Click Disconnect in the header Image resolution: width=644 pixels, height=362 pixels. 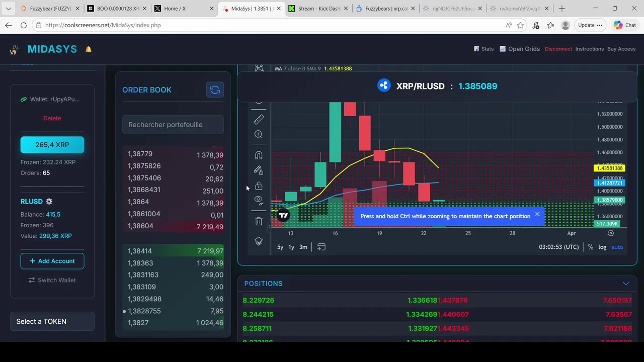coord(558,49)
